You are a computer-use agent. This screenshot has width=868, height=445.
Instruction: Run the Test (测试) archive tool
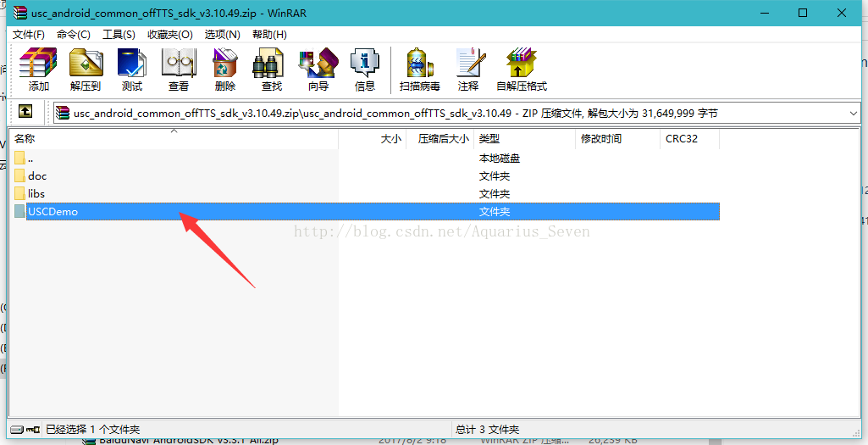point(132,70)
